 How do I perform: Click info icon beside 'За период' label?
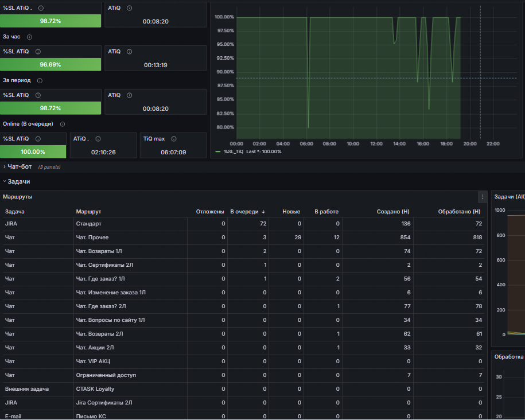(x=40, y=80)
